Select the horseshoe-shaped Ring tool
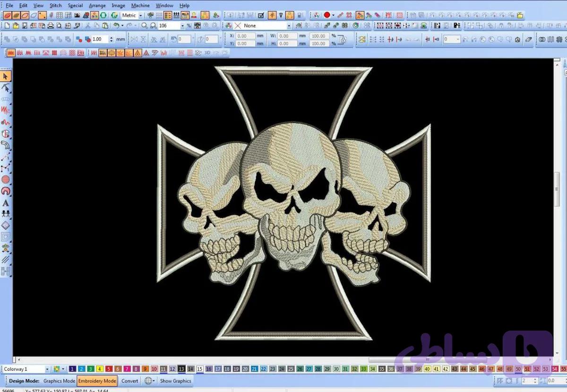The image size is (567, 392). click(6, 191)
